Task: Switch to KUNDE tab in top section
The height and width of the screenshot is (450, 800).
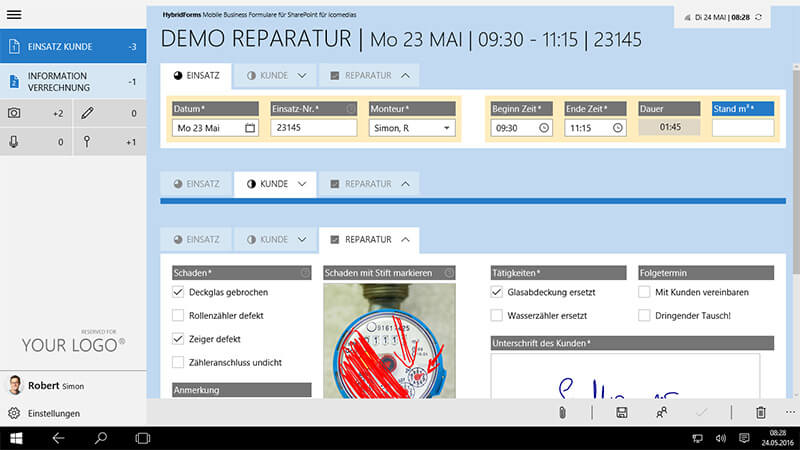Action: click(x=275, y=75)
